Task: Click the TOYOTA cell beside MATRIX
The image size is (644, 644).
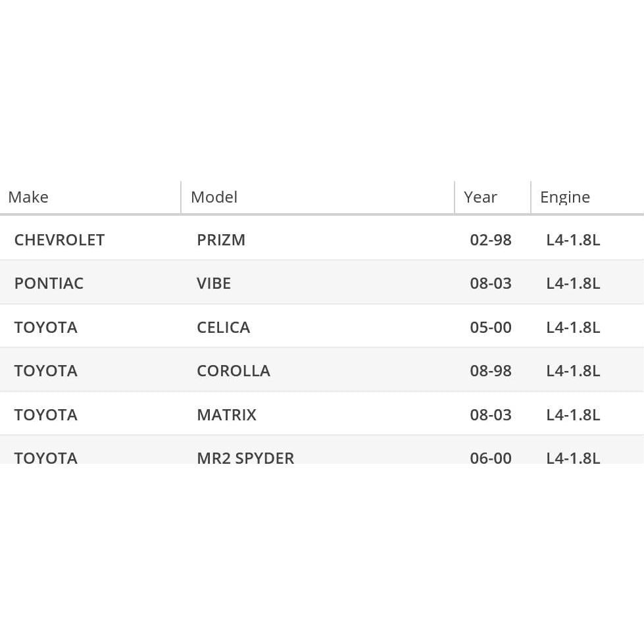Action: click(45, 415)
